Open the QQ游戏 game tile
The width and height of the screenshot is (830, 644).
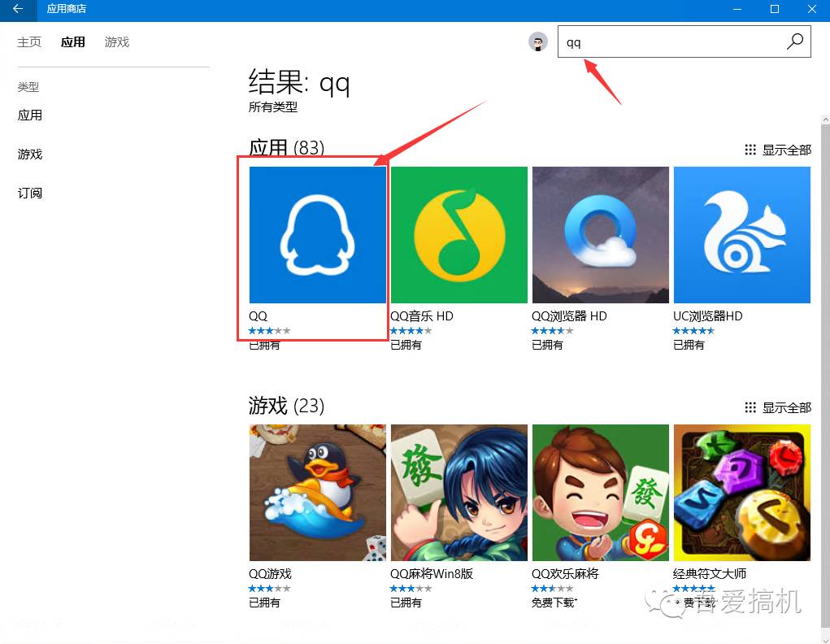coord(317,492)
